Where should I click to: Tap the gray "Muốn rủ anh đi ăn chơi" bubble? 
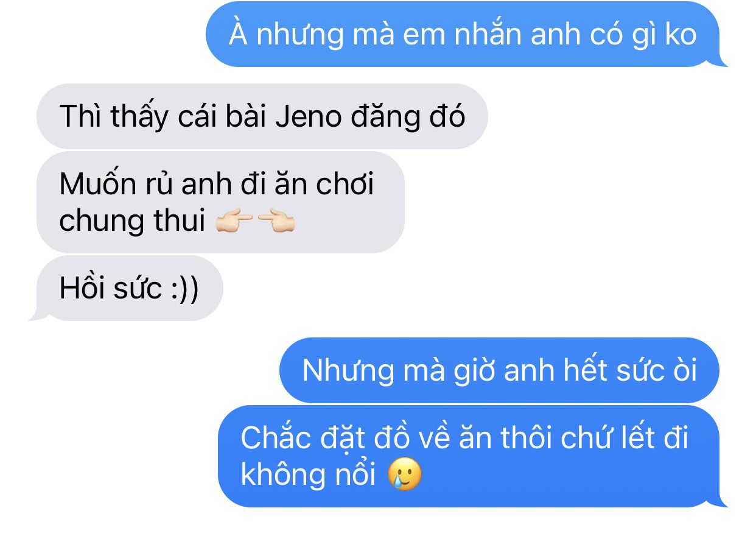[x=220, y=202]
